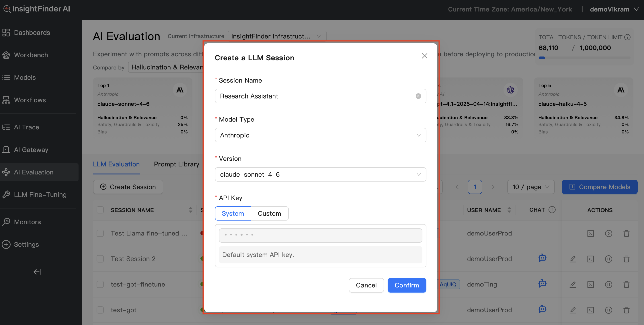The width and height of the screenshot is (644, 325).
Task: Collapse the left sidebar
Action: 37,272
